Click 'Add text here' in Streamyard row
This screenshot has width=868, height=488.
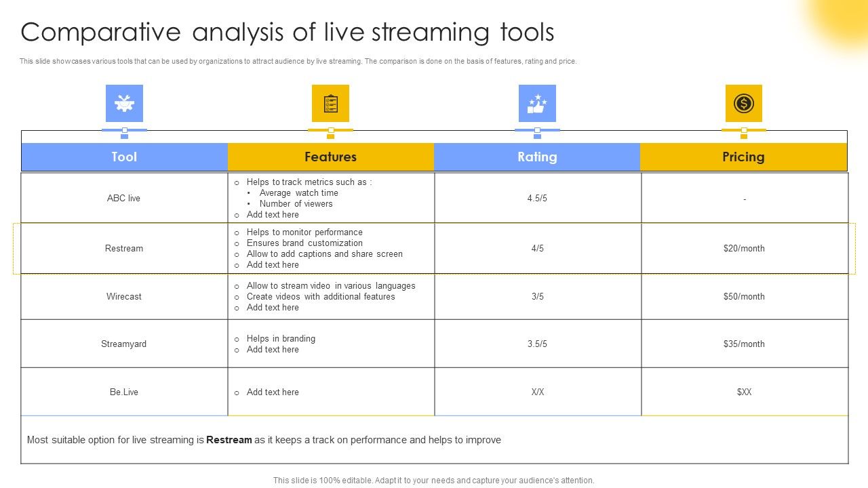tap(273, 349)
